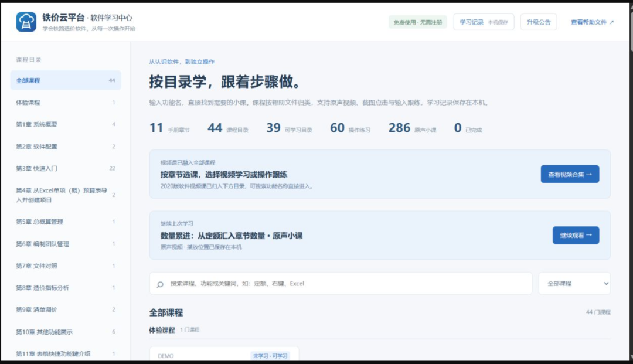The height and width of the screenshot is (364, 633).
Task: Click the 60 操作练习 statistic
Action: pos(350,128)
